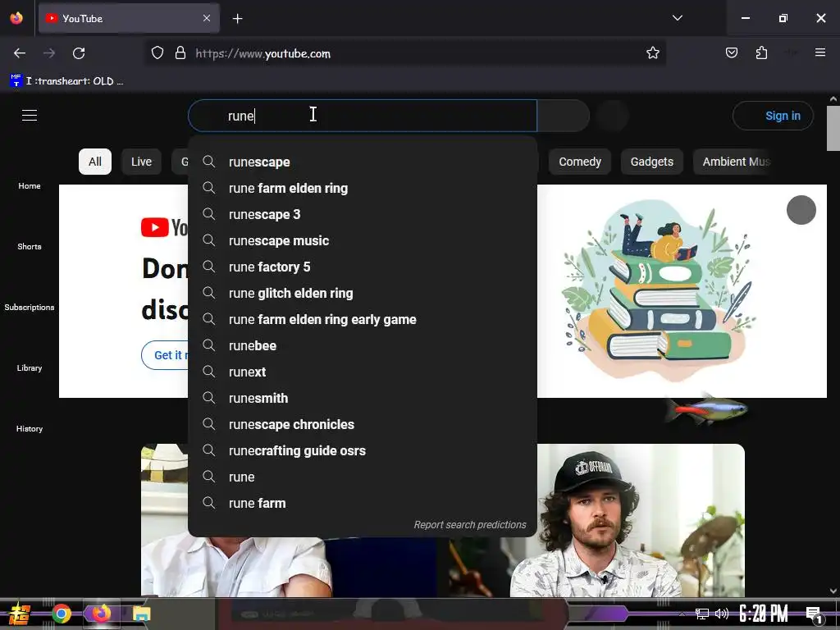The width and height of the screenshot is (840, 630).
Task: Close the YouTube tab
Action: click(x=207, y=18)
